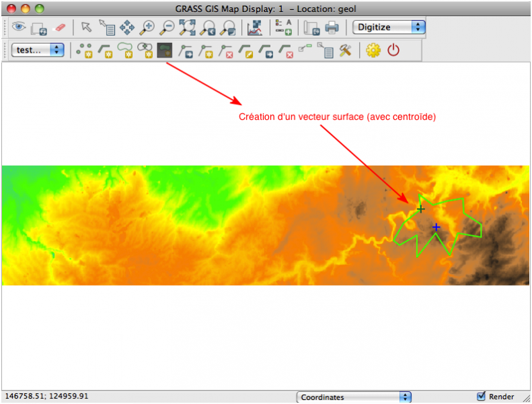Click the blue centroid cross on map

point(436,228)
